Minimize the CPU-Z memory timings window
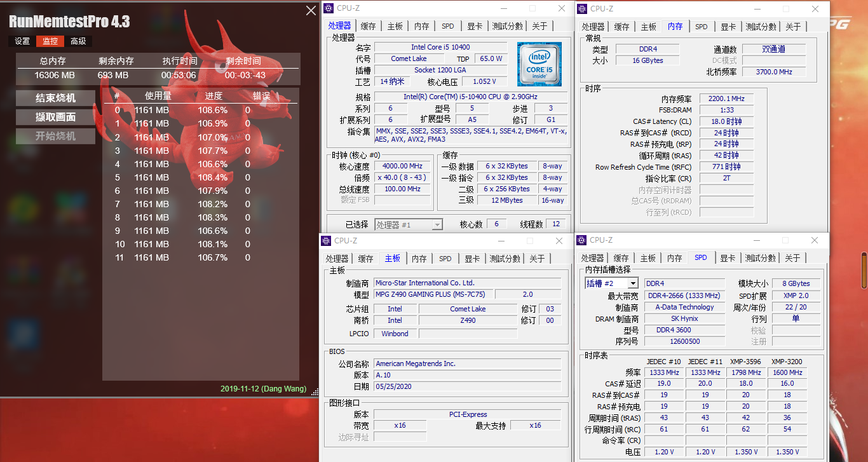The image size is (868, 462). (x=759, y=9)
